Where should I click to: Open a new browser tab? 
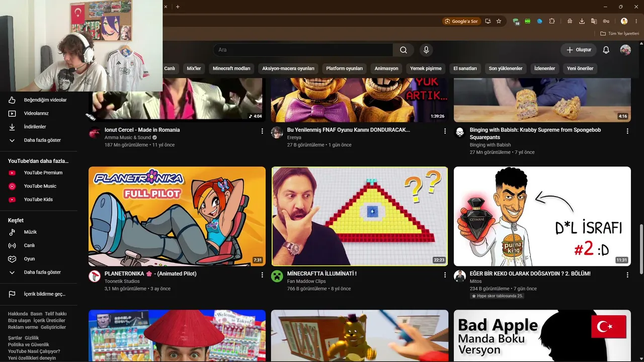click(178, 7)
